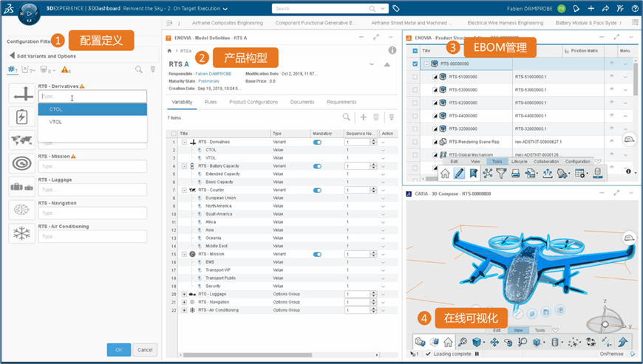Click the plus add icon in top bar

click(591, 8)
